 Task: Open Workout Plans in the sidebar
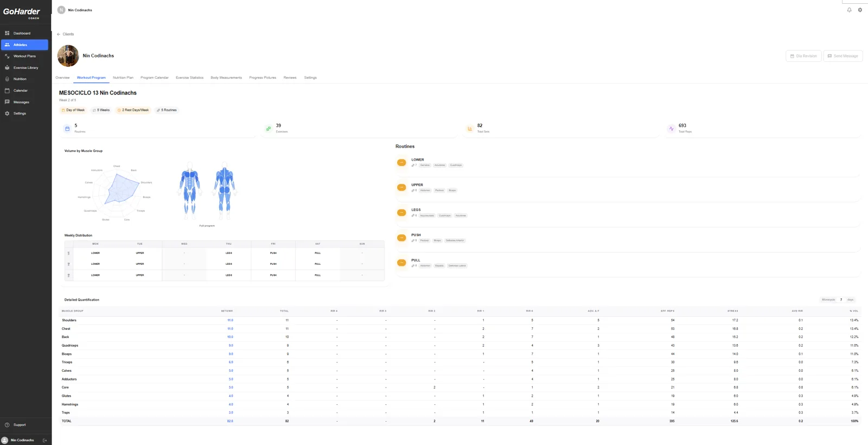tap(24, 56)
